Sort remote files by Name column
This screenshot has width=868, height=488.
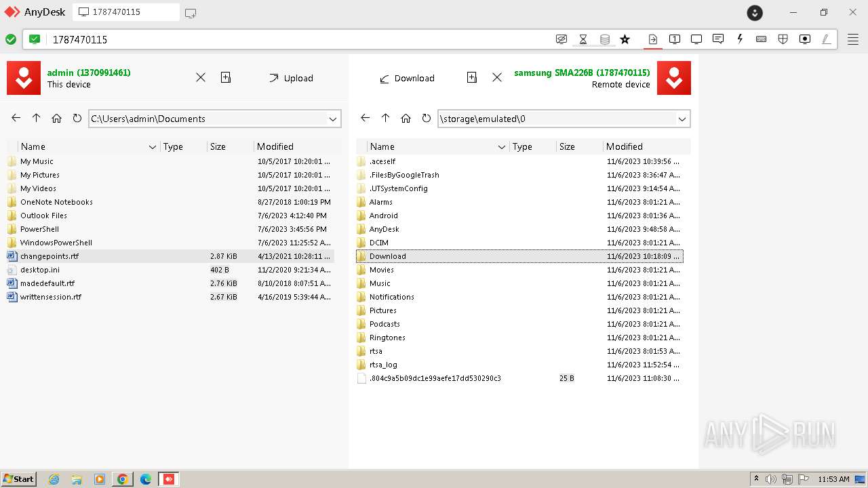(x=438, y=146)
